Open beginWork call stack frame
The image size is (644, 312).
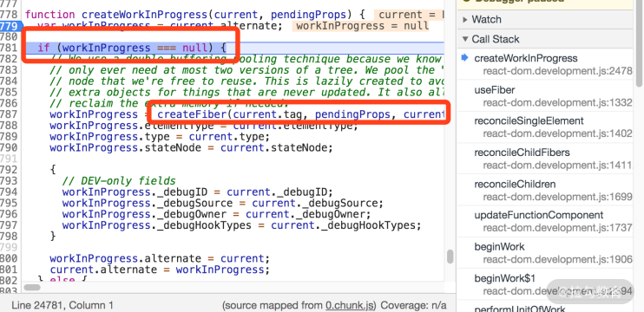[x=546, y=252]
